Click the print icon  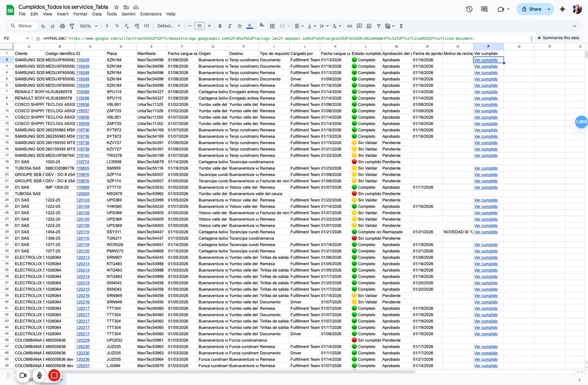pos(62,26)
